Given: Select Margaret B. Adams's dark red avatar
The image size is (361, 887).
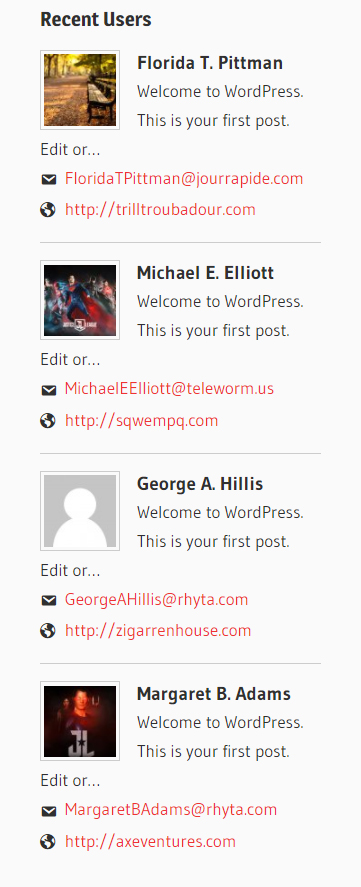Looking at the screenshot, I should (x=80, y=721).
